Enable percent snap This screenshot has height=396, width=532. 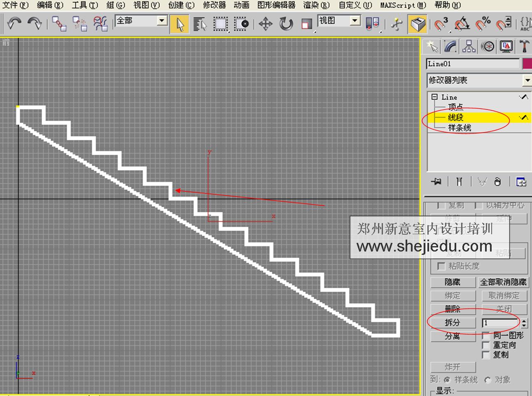click(x=481, y=25)
